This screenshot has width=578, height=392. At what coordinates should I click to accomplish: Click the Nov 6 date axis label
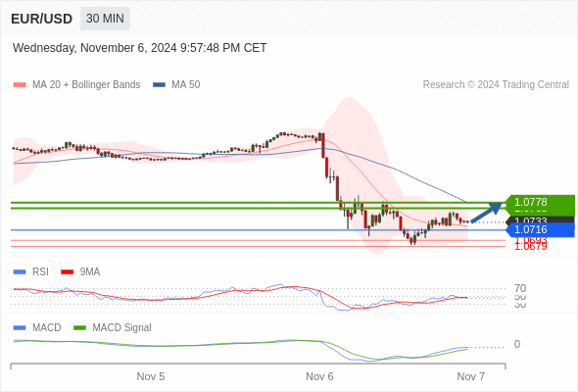pos(319,376)
